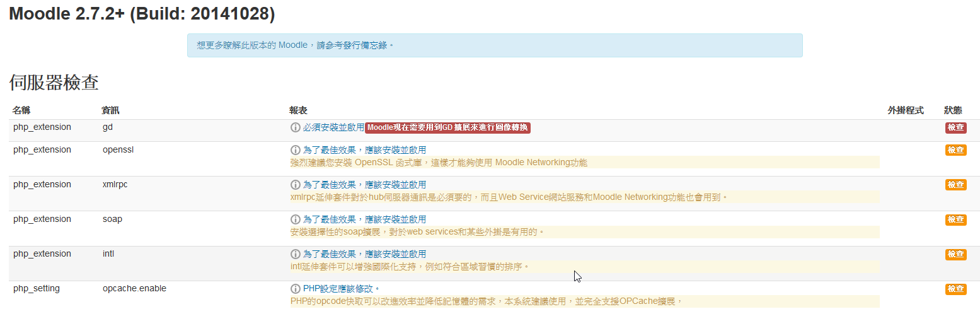Click the info icon in the opcache.enable row
This screenshot has height=314, width=980.
pos(295,289)
